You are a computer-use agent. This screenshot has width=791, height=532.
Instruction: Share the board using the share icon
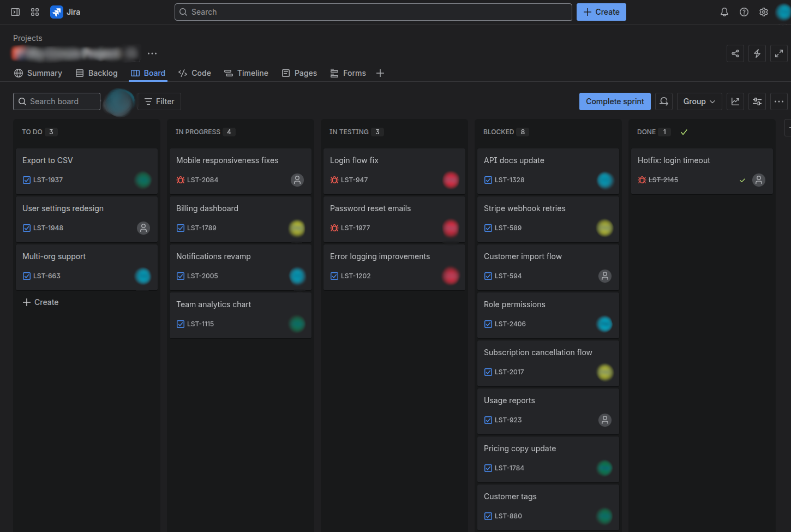(x=735, y=53)
